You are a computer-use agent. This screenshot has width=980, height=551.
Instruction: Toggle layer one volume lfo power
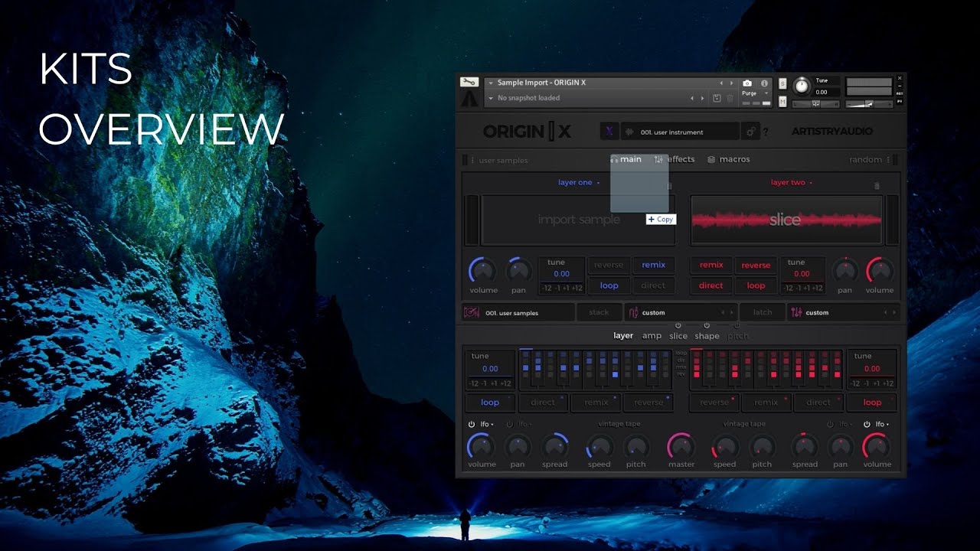pyautogui.click(x=472, y=424)
